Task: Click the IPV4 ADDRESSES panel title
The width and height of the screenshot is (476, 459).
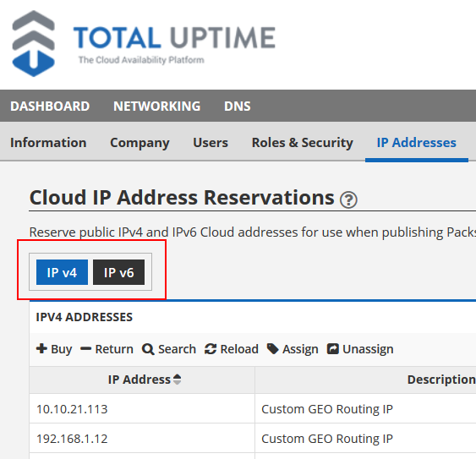Action: pyautogui.click(x=84, y=317)
